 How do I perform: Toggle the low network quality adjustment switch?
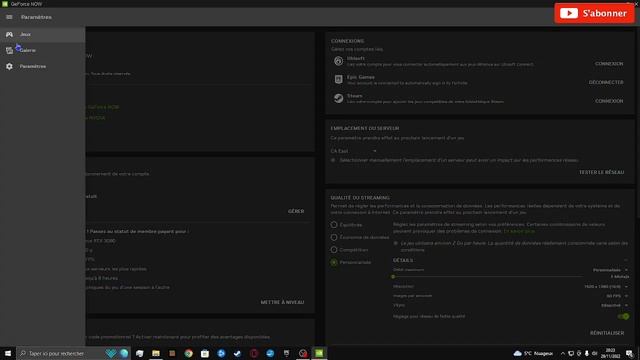[623, 316]
